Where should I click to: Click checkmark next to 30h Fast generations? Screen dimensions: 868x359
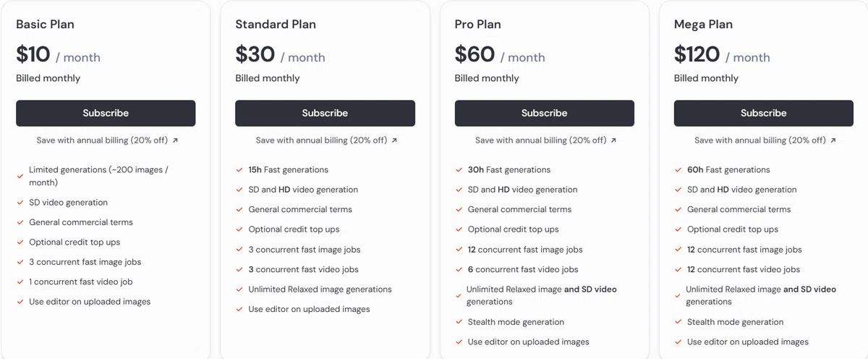pos(459,170)
